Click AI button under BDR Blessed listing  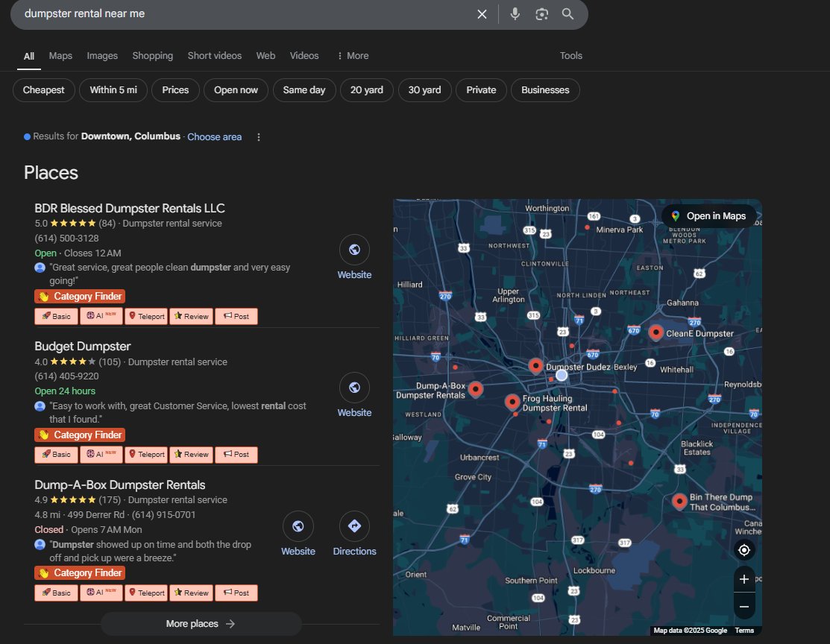coord(101,316)
